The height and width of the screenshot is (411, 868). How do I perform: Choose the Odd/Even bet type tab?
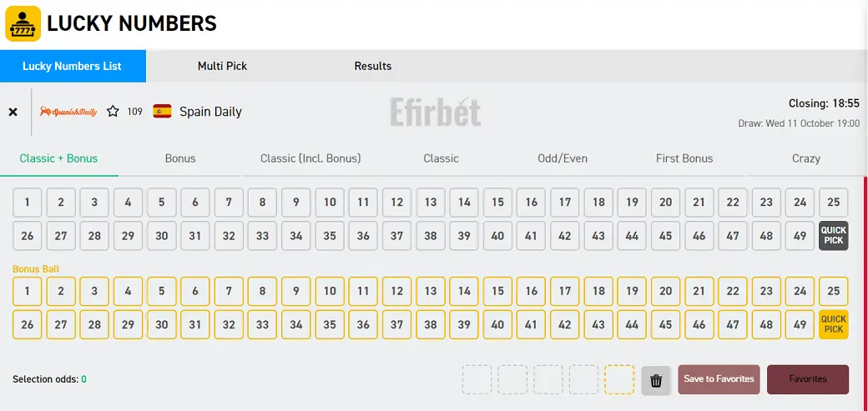(563, 158)
